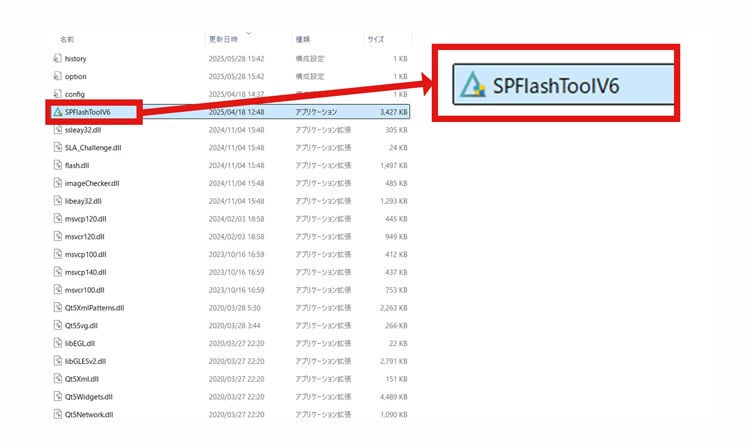Click the option settings file icon
The width and height of the screenshot is (750, 447).
click(x=57, y=76)
